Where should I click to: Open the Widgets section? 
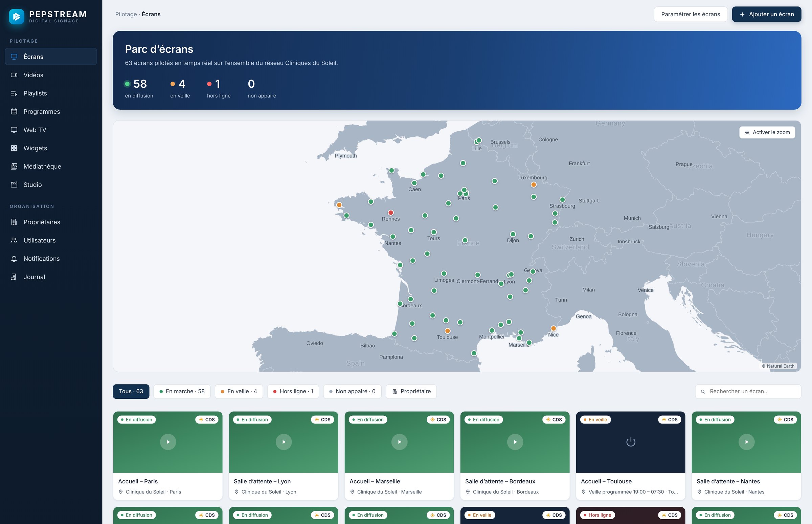(51, 148)
